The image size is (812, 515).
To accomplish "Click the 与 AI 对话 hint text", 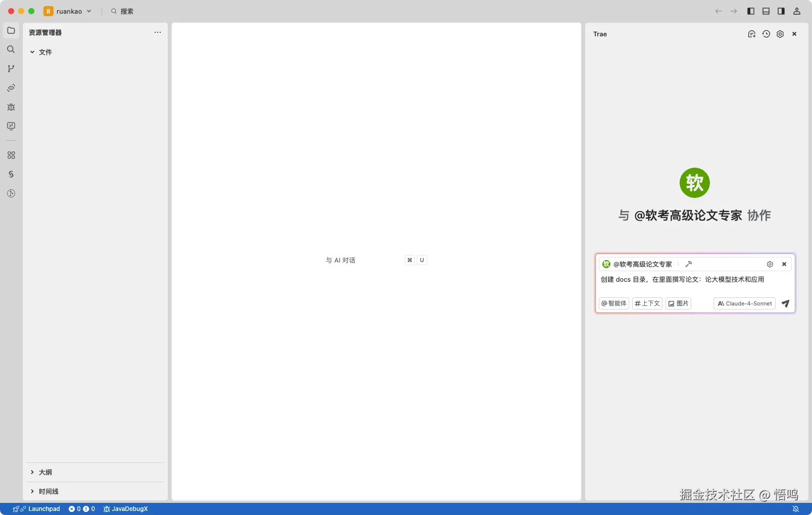I will click(341, 260).
